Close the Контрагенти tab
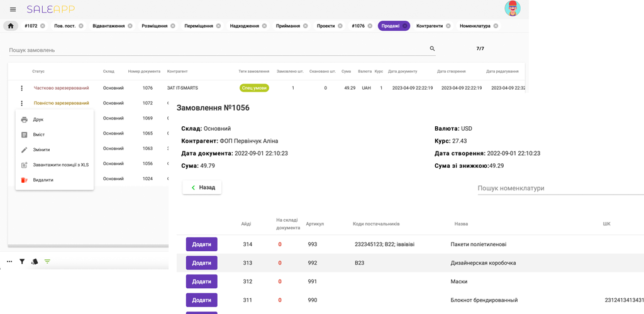Viewport: 644px width, 314px height. coord(448,26)
